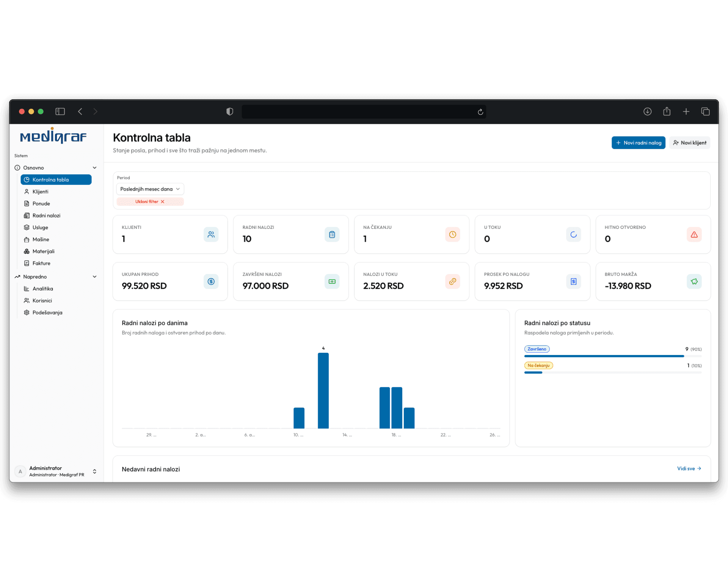Show browser tab overview icon
This screenshot has width=728, height=582.
(705, 111)
